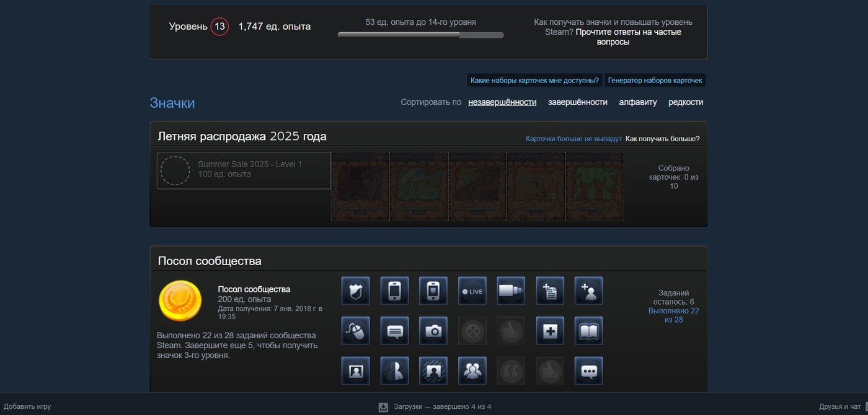Viewport: 868px width, 415px height.
Task: Sort badges by алфавиту
Action: [638, 102]
